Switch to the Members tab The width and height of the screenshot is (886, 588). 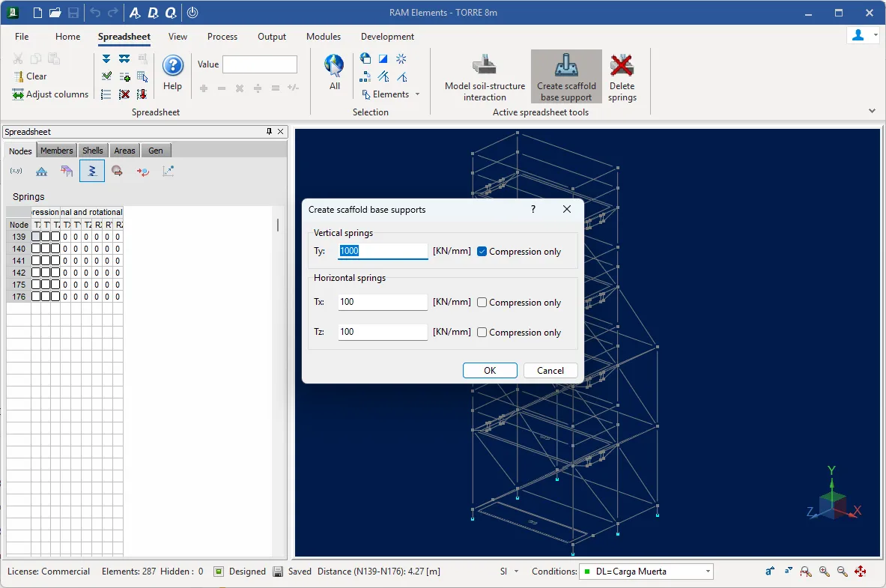click(57, 151)
